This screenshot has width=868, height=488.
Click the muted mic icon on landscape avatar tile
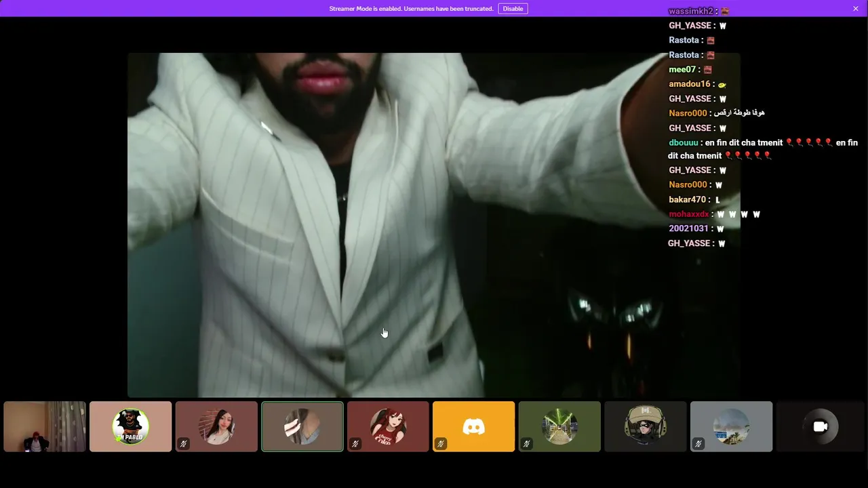(x=698, y=444)
